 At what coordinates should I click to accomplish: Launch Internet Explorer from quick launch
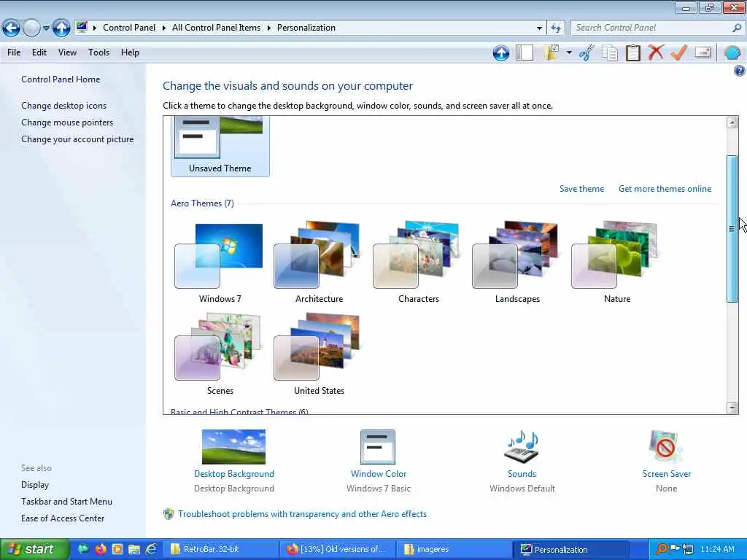tap(151, 549)
